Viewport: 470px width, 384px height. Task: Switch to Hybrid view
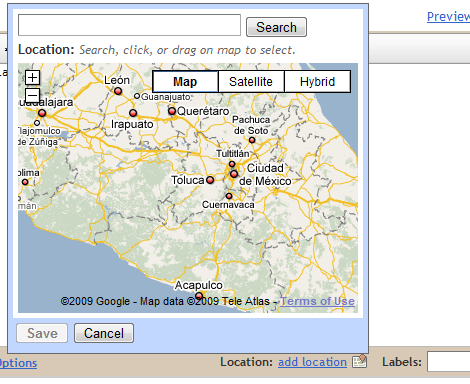[317, 82]
